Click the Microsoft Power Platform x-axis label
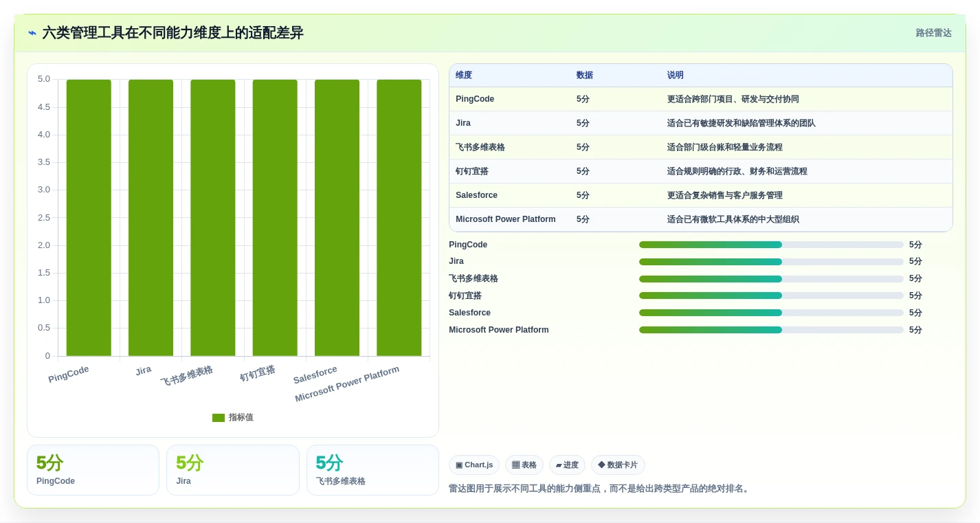The width and height of the screenshot is (980, 523). (x=347, y=384)
